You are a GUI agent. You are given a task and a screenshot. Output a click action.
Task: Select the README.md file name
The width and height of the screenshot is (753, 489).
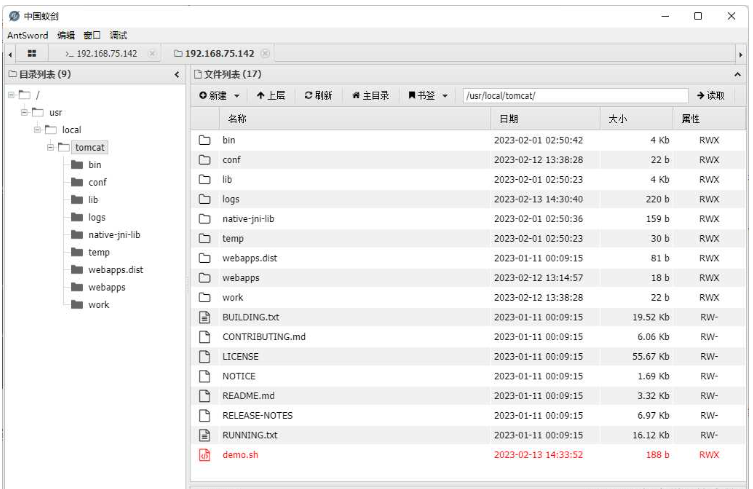point(248,396)
